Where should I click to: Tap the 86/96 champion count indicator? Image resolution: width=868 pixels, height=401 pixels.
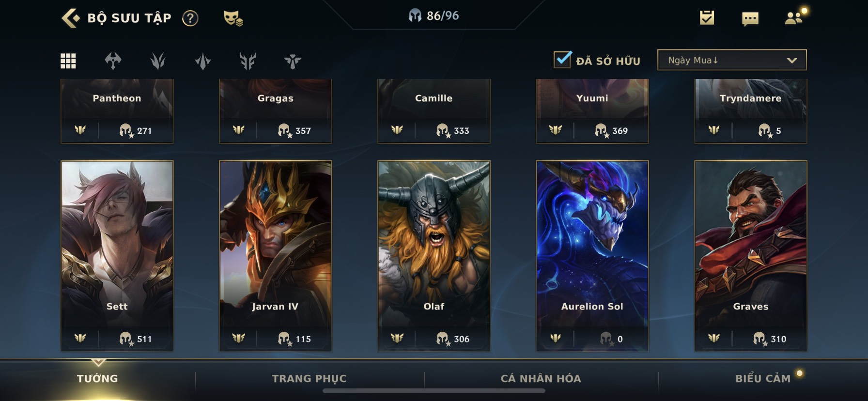click(434, 16)
